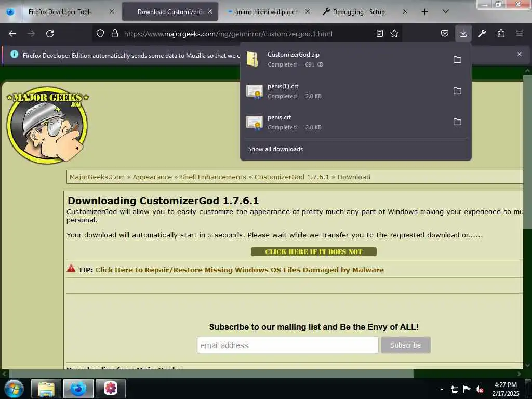Open CustomizerGod 1.7.6.1 breadcrumb link
Screen dimensions: 532x399
(x=292, y=177)
